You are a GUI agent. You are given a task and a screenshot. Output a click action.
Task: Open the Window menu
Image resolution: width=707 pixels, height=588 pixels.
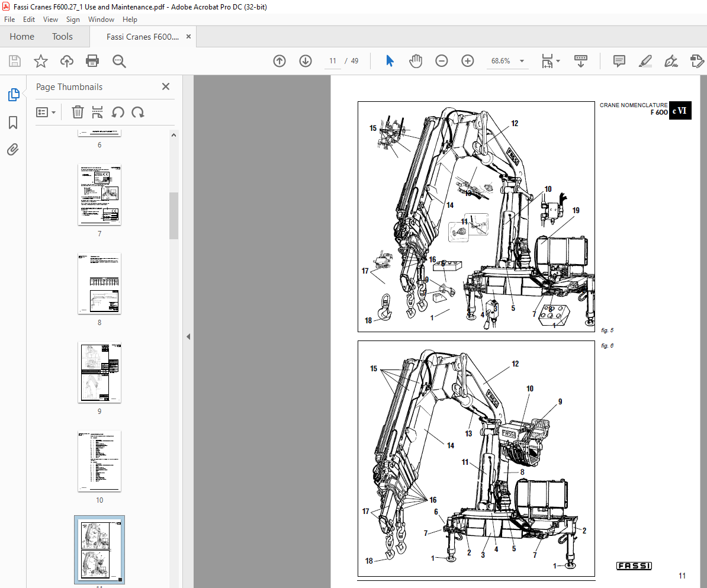coord(101,20)
